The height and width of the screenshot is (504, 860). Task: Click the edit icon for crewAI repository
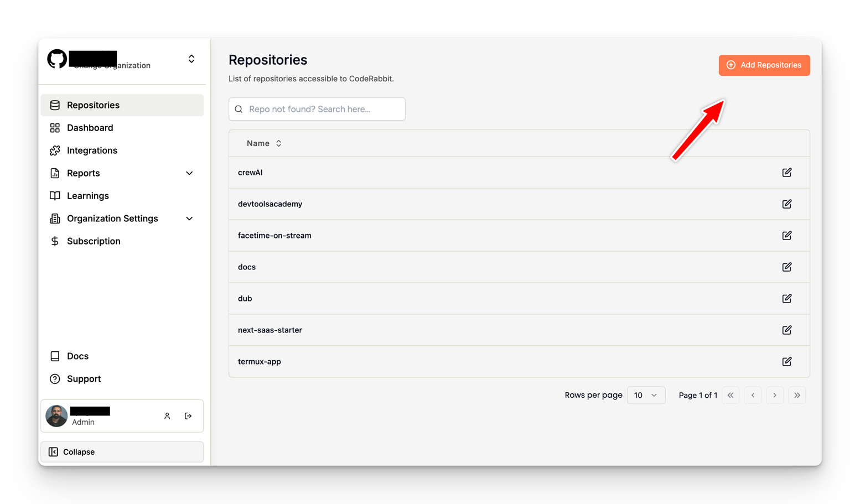pos(786,173)
